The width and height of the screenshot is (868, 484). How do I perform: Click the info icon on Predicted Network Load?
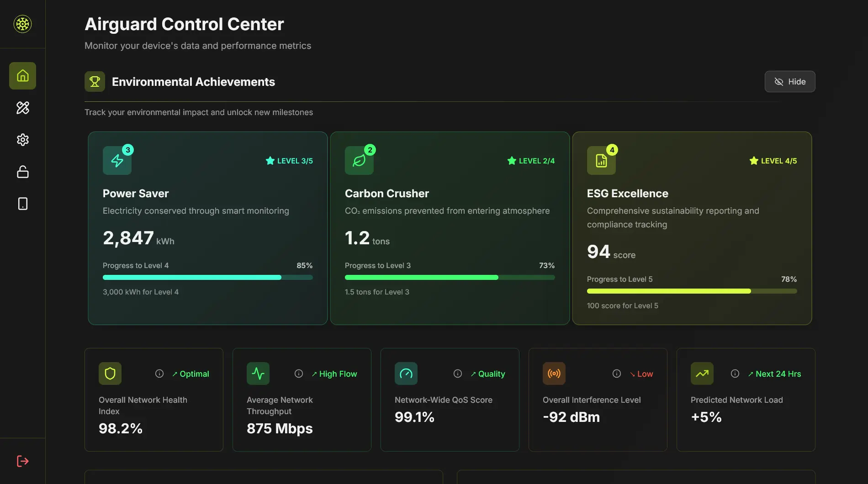(x=735, y=373)
